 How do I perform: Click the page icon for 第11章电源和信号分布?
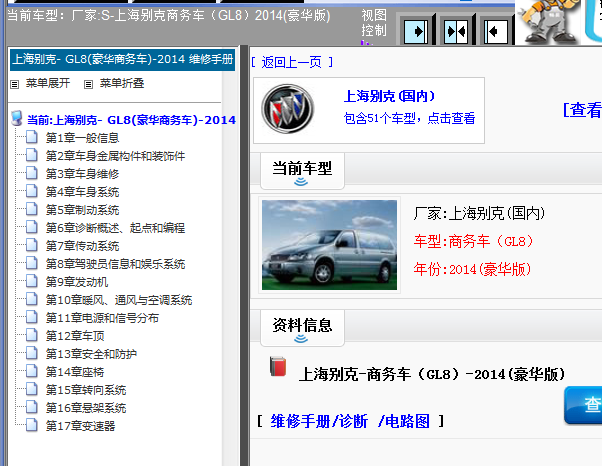click(31, 317)
